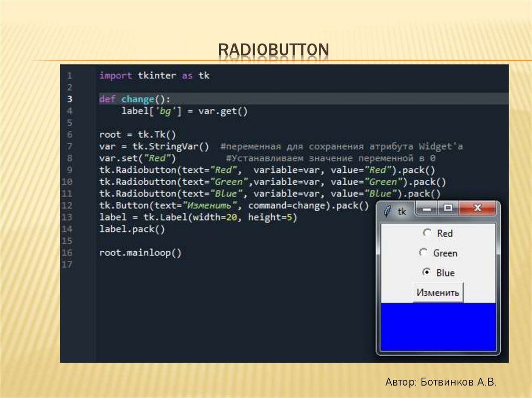Click the RADIOBUTTON slide title
Image resolution: width=532 pixels, height=398 pixels.
click(273, 49)
